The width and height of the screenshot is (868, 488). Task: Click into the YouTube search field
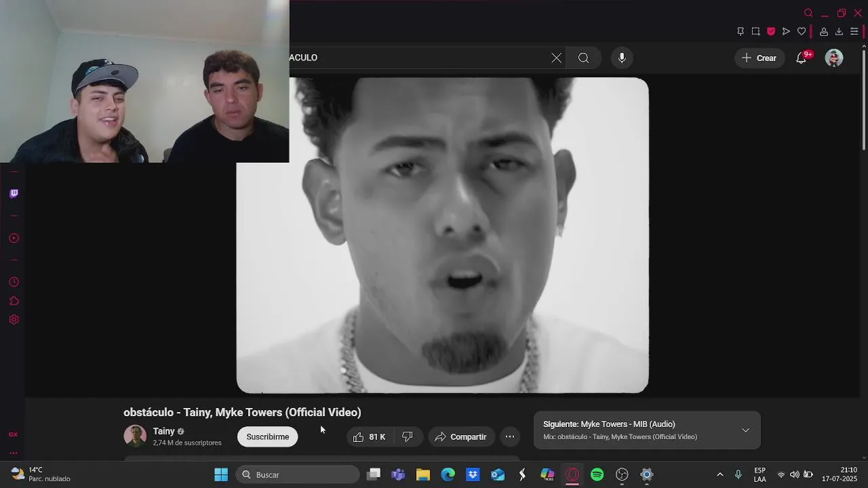420,58
